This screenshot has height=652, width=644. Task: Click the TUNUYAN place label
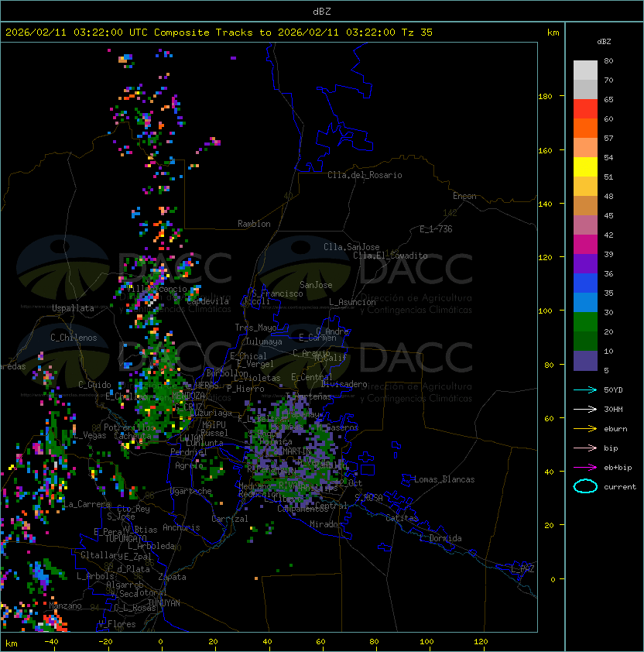[x=164, y=603]
